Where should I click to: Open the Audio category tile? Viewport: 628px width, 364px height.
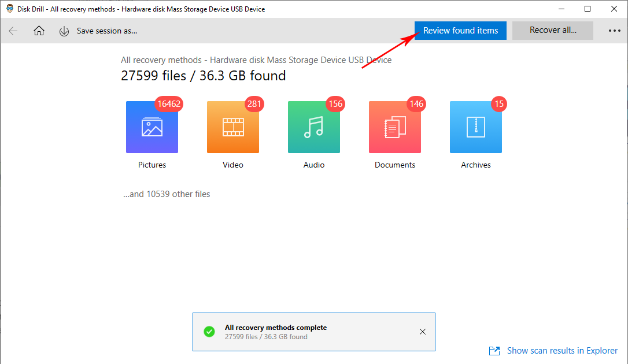coord(314,127)
